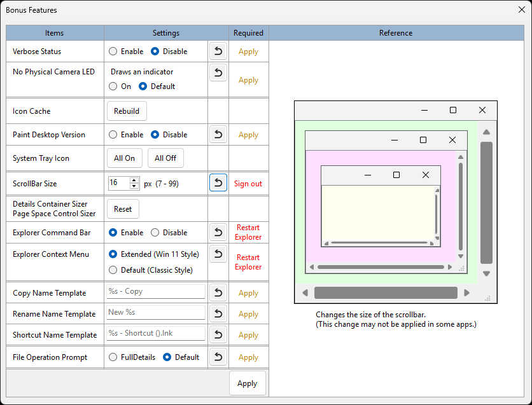Reset File Operation Prompt using undo icon
Screen dimensions: 532x405
[218, 357]
